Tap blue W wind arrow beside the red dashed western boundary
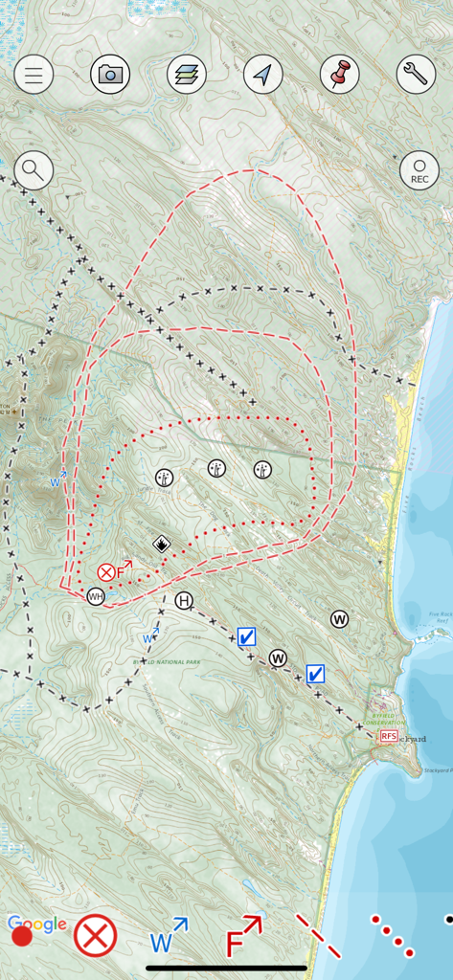453x980 pixels. (x=58, y=480)
